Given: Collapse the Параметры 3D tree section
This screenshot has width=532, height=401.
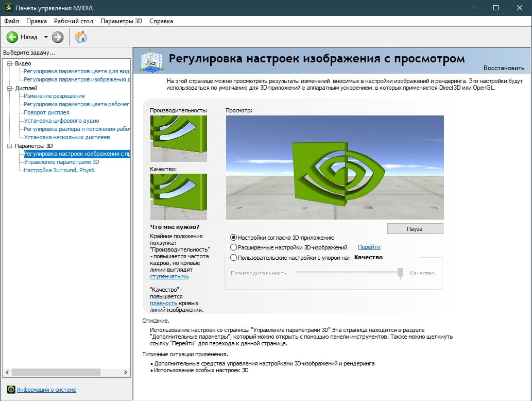Looking at the screenshot, I should (9, 146).
